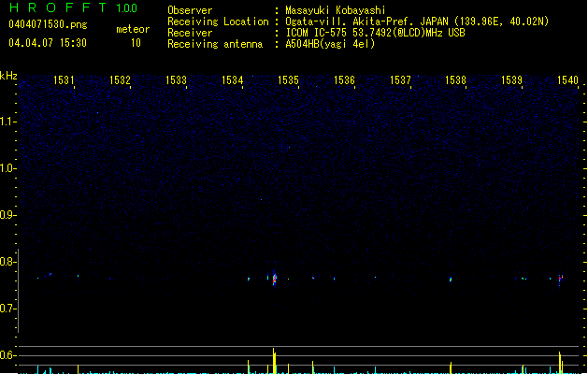The height and width of the screenshot is (374, 588).
Task: Select the Ogata-vill. Akita-Pref. JAPAN location text
Action: [x=417, y=22]
